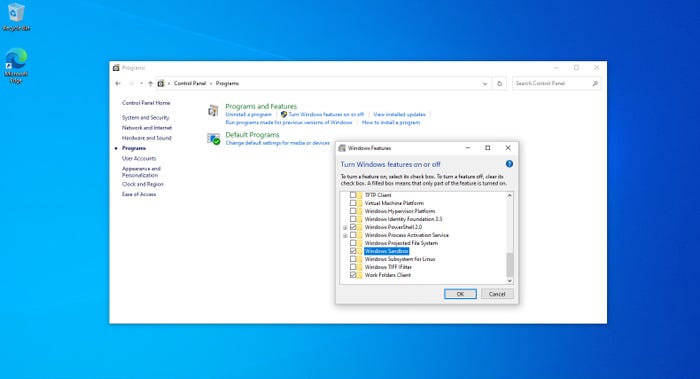This screenshot has height=379, width=700.
Task: Enable the Windows TIFF IFilter checkbox
Action: 353,267
